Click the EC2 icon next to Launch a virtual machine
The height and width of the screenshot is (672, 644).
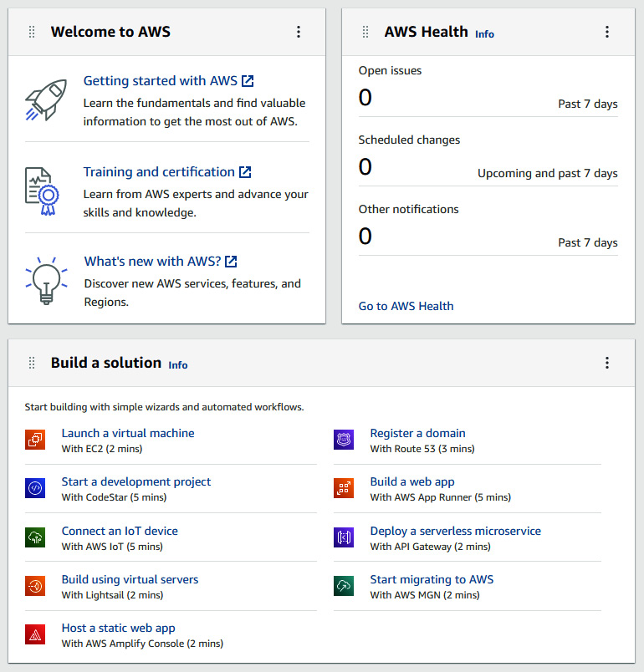pyautogui.click(x=35, y=440)
